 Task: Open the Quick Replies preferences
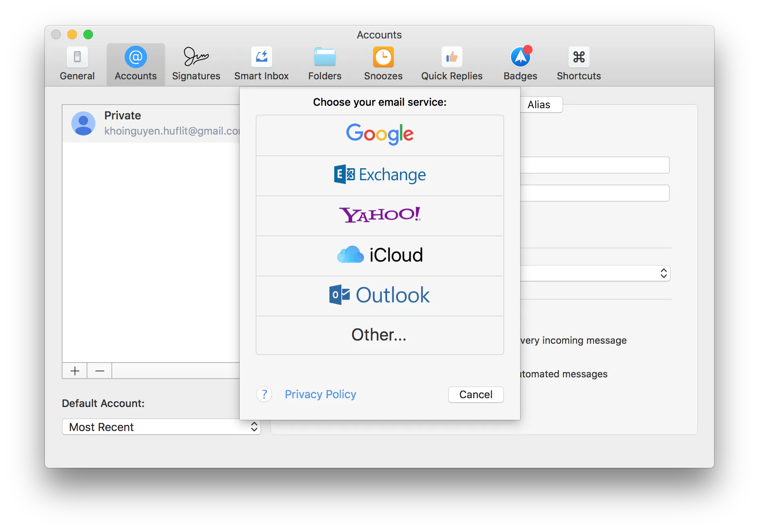coord(452,64)
